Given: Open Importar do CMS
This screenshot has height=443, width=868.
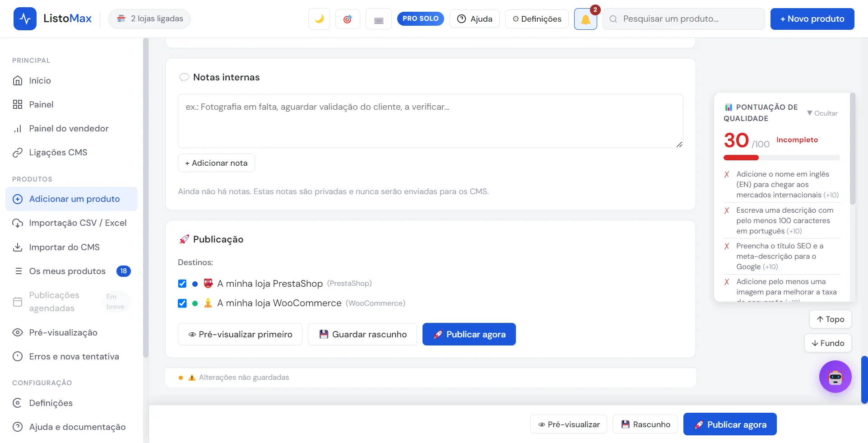Looking at the screenshot, I should (71, 247).
